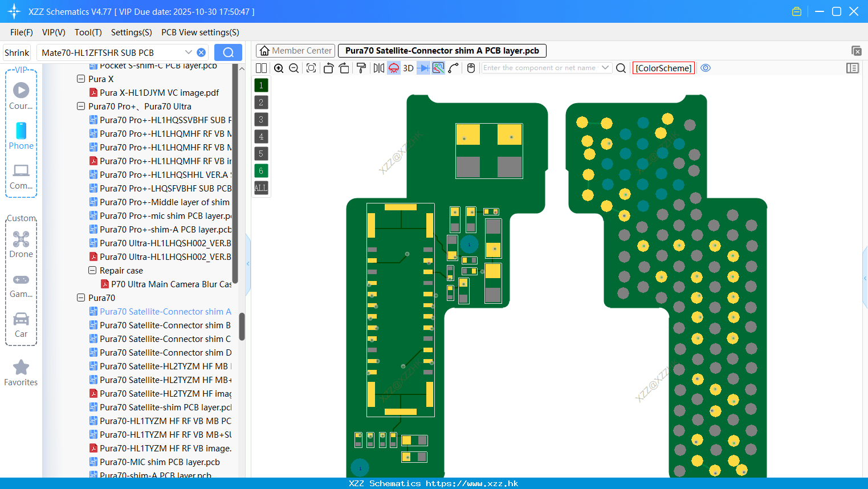Click the Shrink button
Screen dimensions: 868x489
click(17, 52)
